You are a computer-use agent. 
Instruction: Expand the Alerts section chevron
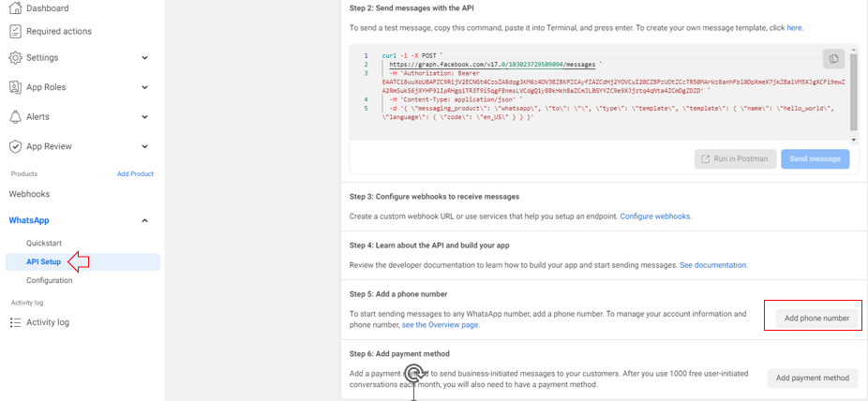[145, 117]
